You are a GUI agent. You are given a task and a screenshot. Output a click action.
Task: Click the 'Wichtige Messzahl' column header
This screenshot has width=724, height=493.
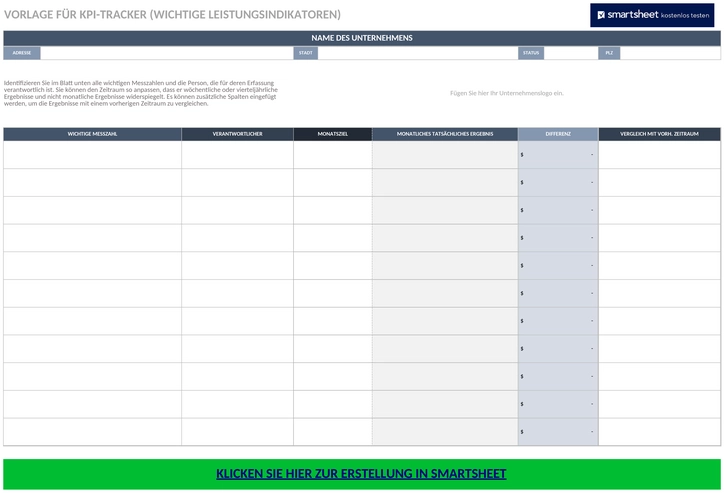(x=92, y=134)
